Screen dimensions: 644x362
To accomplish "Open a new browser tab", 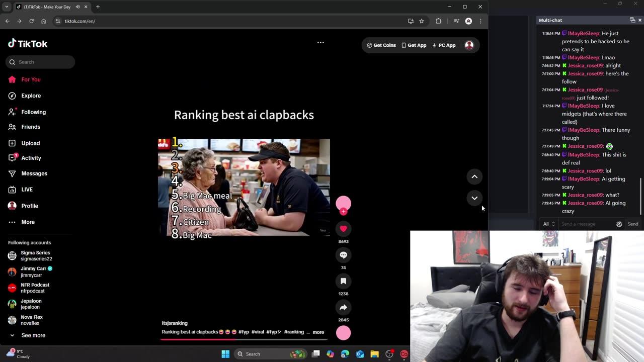I will (x=98, y=7).
